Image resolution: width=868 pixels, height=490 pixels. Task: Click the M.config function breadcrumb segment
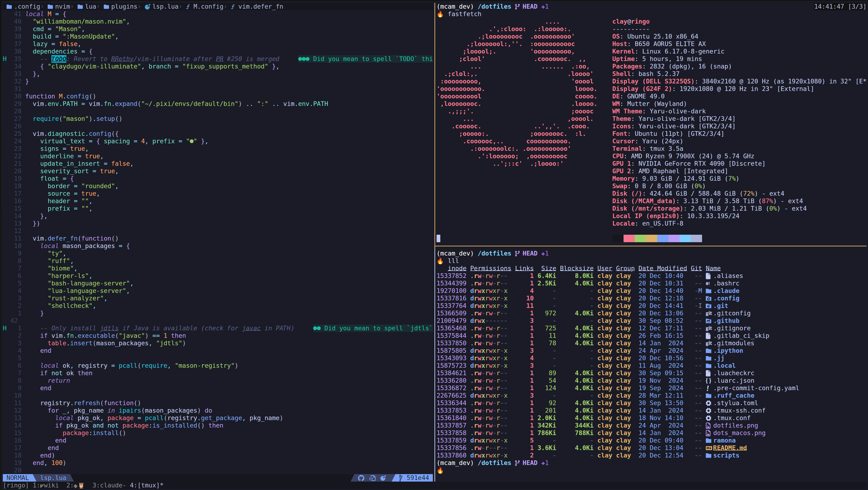[208, 7]
